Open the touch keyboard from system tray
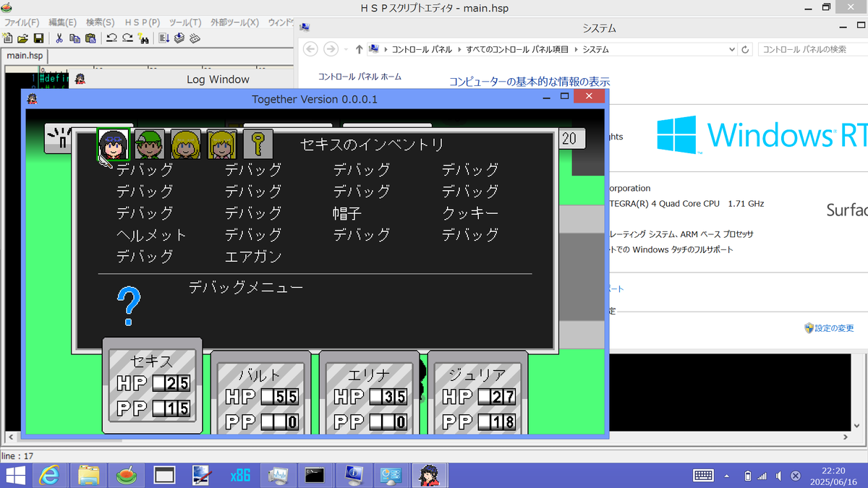868x488 pixels. (x=703, y=476)
